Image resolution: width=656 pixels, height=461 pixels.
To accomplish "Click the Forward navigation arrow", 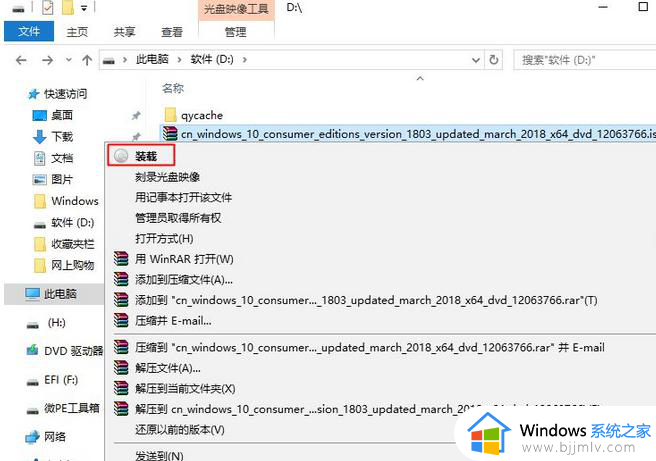I will click(47, 60).
